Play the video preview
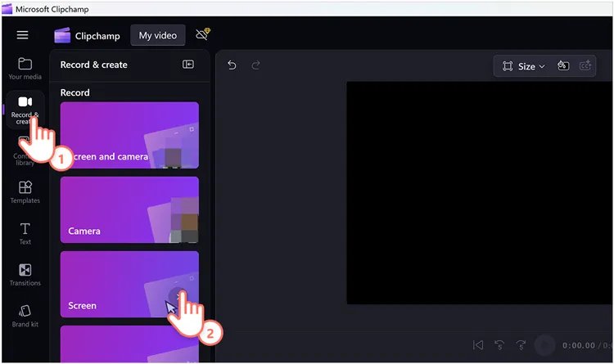The width and height of the screenshot is (614, 364). pos(544,345)
